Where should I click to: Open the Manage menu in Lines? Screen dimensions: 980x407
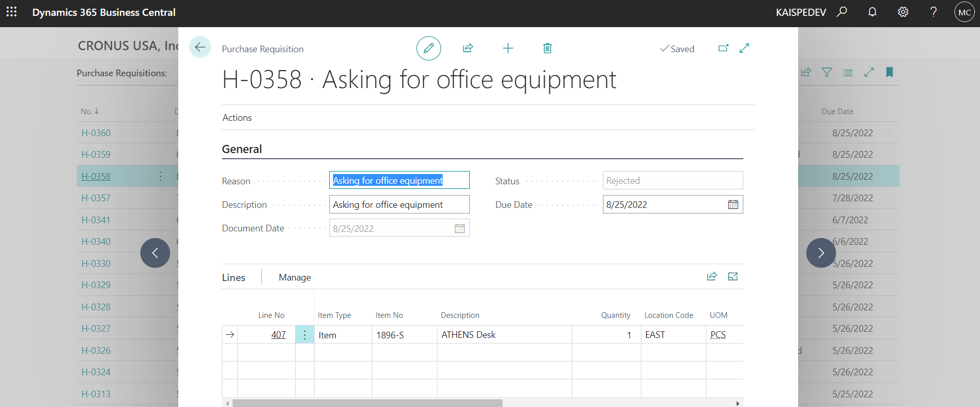point(295,277)
